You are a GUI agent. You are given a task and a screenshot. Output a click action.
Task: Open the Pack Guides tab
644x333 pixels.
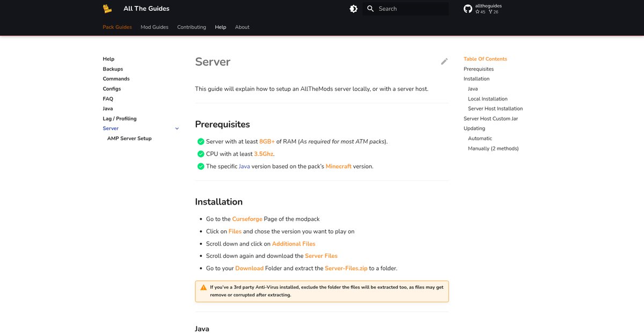[x=117, y=27]
